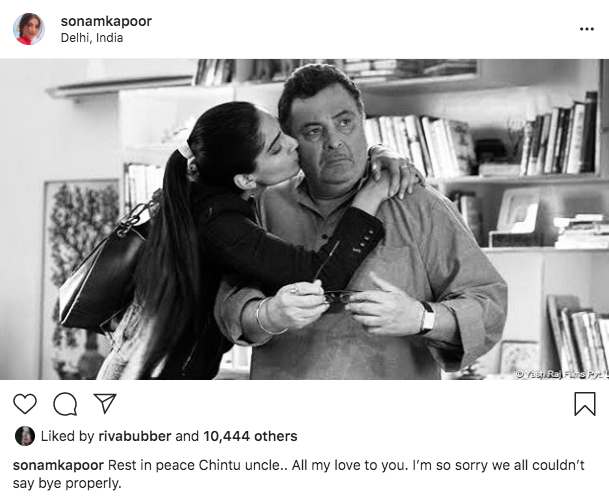Click rivabubber's small avatar next to Liked by

click(x=24, y=436)
